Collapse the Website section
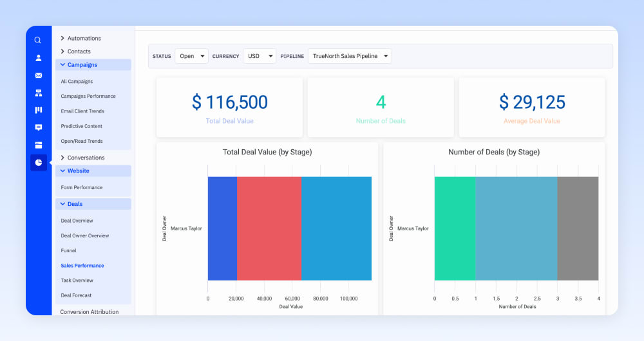The height and width of the screenshot is (341, 644). click(x=93, y=170)
